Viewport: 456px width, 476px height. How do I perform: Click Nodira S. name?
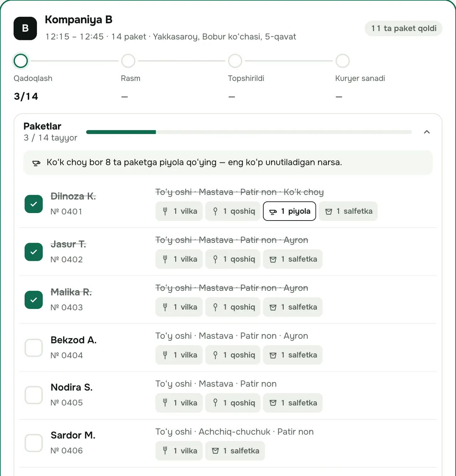pos(72,387)
